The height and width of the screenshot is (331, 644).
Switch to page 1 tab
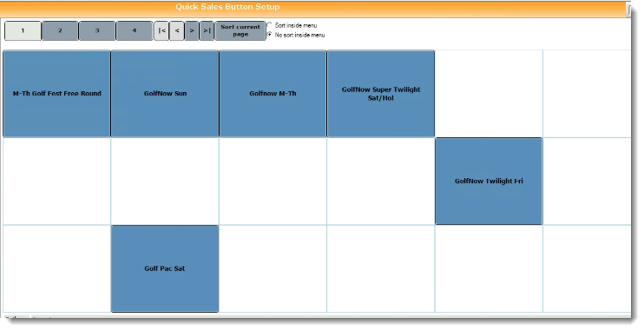coord(23,30)
